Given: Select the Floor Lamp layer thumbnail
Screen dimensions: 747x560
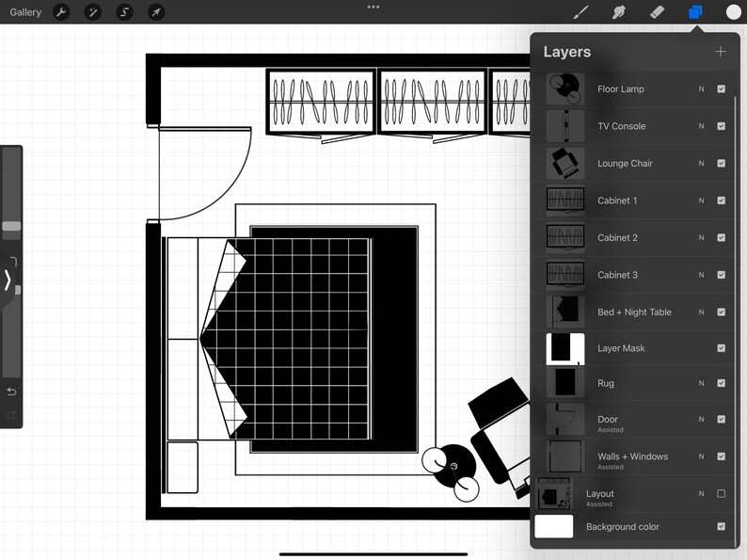Looking at the screenshot, I should click(x=565, y=88).
